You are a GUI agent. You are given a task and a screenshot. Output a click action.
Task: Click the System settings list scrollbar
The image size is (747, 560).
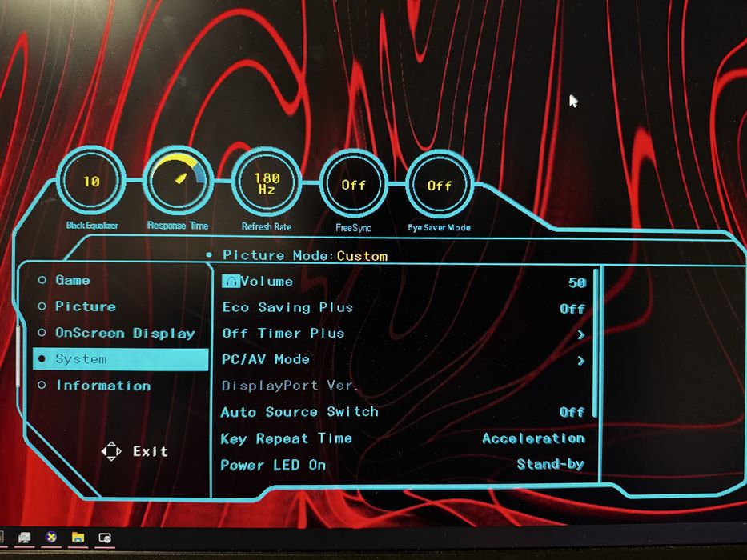click(x=596, y=344)
